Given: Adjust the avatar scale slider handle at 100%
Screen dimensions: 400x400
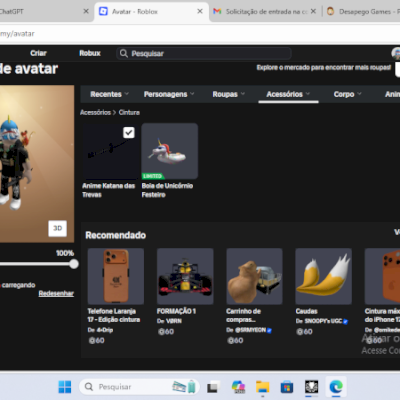Looking at the screenshot, I should coord(74,264).
